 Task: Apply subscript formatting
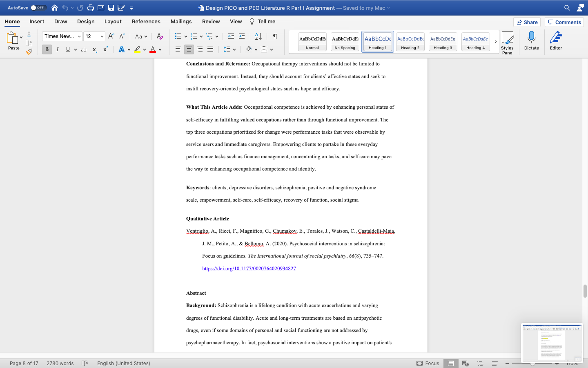point(94,49)
